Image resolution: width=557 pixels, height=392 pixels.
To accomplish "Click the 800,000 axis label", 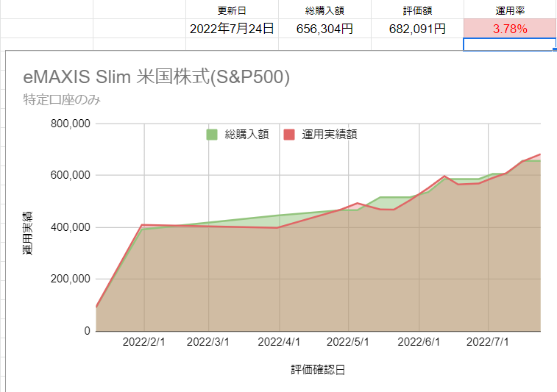I will tap(71, 124).
